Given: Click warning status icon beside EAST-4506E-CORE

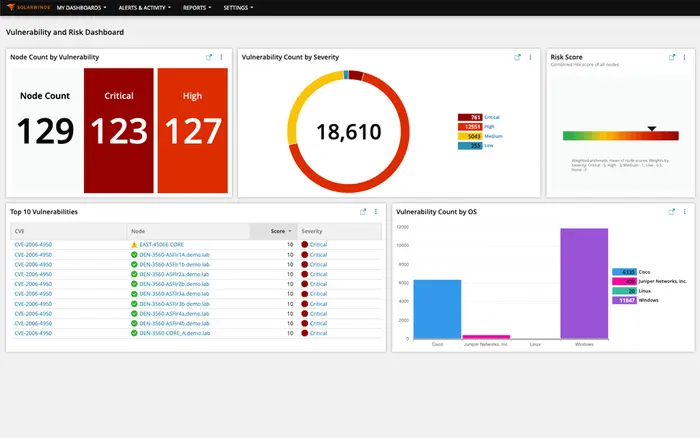Looking at the screenshot, I should coord(134,244).
